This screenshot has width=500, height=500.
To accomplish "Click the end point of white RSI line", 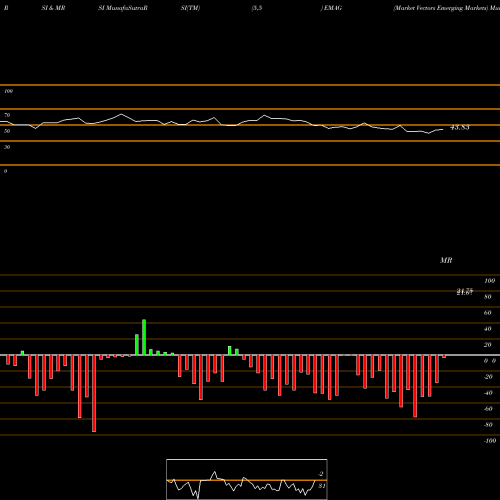I will coord(443,129).
